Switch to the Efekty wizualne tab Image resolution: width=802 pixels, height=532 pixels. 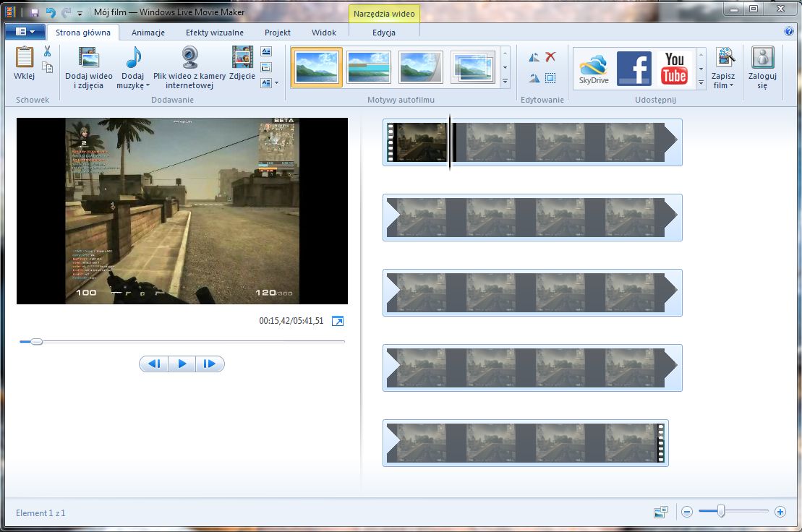point(214,33)
